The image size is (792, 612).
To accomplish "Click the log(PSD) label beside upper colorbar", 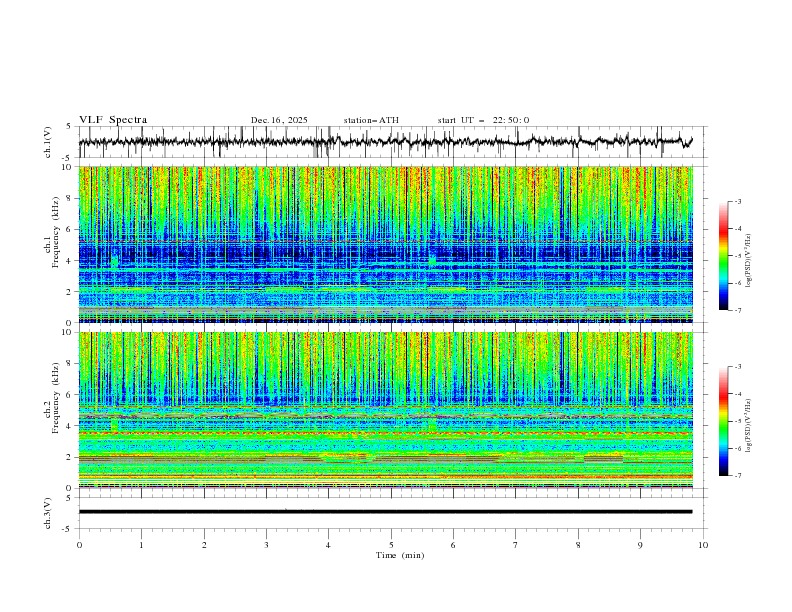I will click(749, 261).
